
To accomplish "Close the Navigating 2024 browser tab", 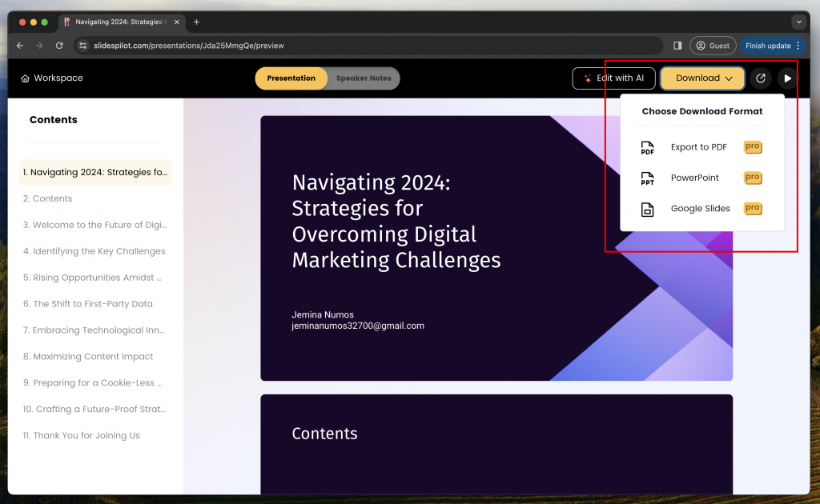I will [177, 22].
